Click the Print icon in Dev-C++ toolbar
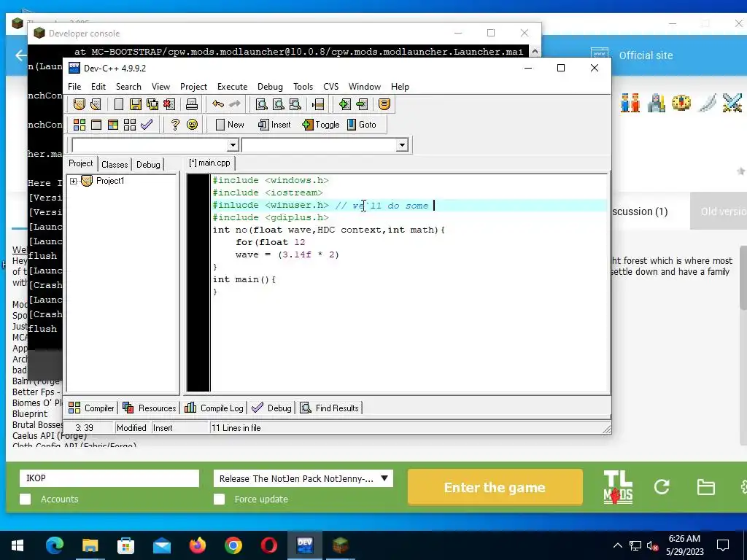The height and width of the screenshot is (560, 747). pos(192,104)
